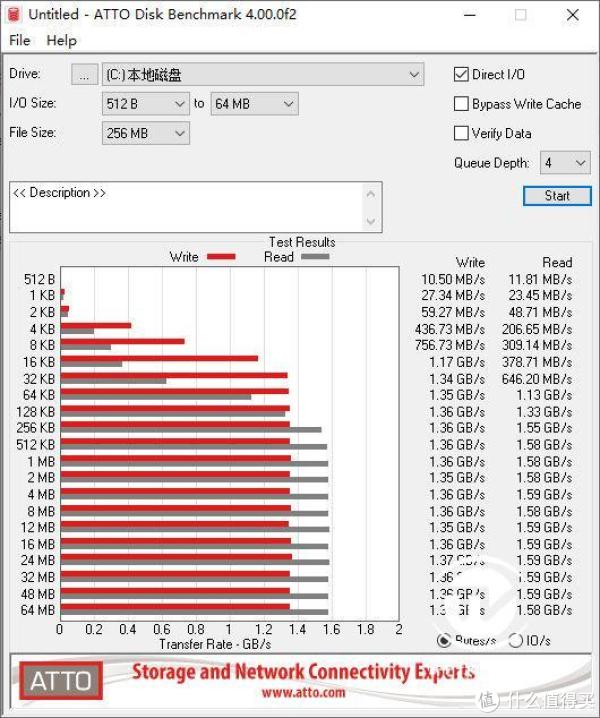Uncheck the Direct I/O checkbox

click(x=461, y=74)
